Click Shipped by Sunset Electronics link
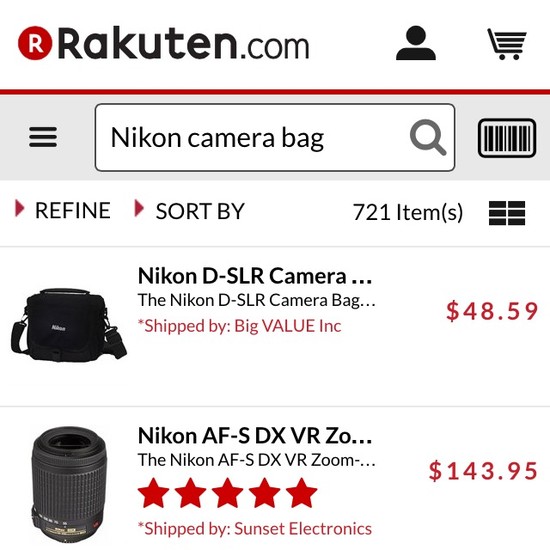 tap(255, 529)
